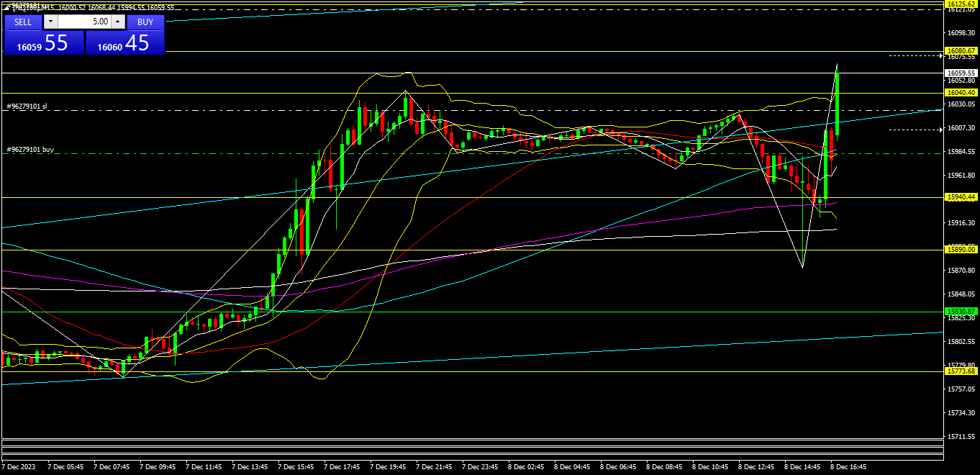
Task: Click the 16040.40 yellow price label
Action: (x=961, y=93)
